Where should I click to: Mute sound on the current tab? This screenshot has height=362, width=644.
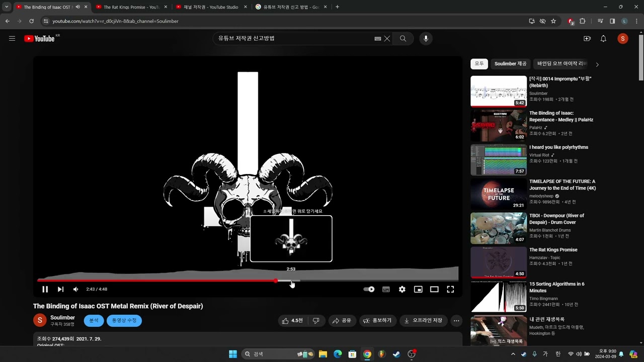tap(77, 7)
